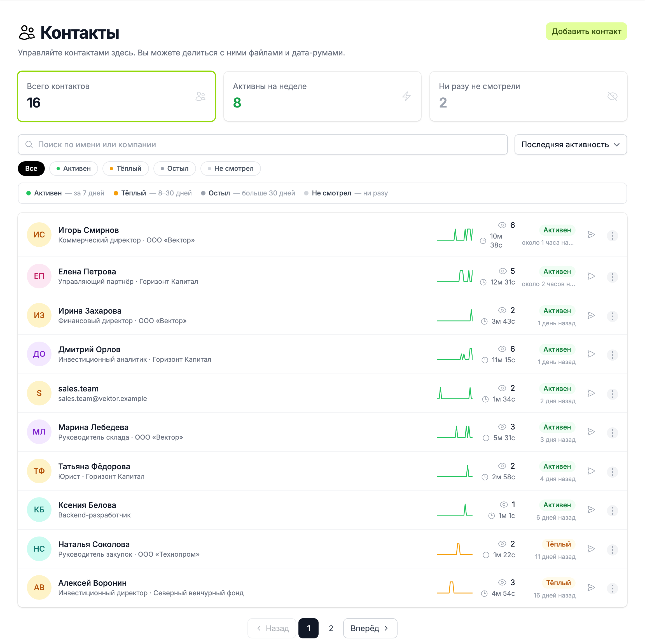
Task: Click send icon for Елена Петрова
Action: pyautogui.click(x=591, y=276)
